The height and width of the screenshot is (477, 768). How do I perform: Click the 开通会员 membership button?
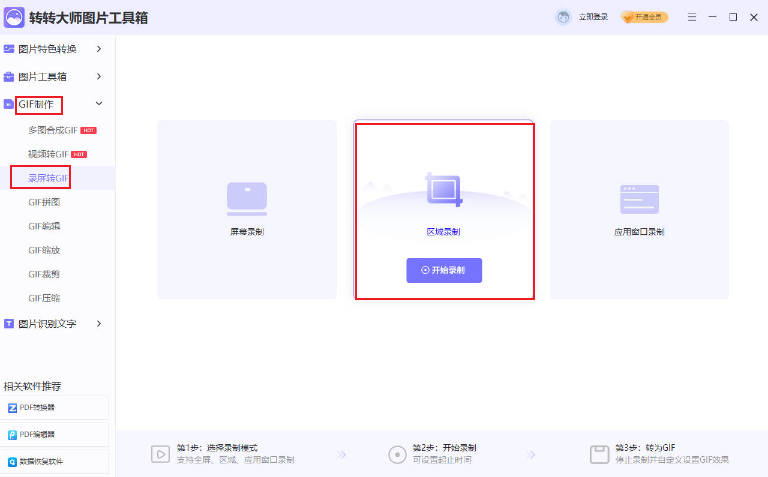coord(644,17)
